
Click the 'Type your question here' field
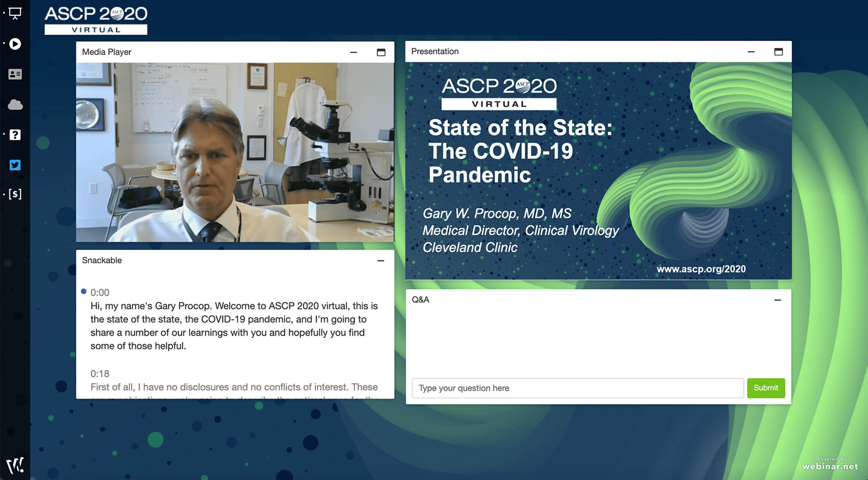[x=577, y=388]
